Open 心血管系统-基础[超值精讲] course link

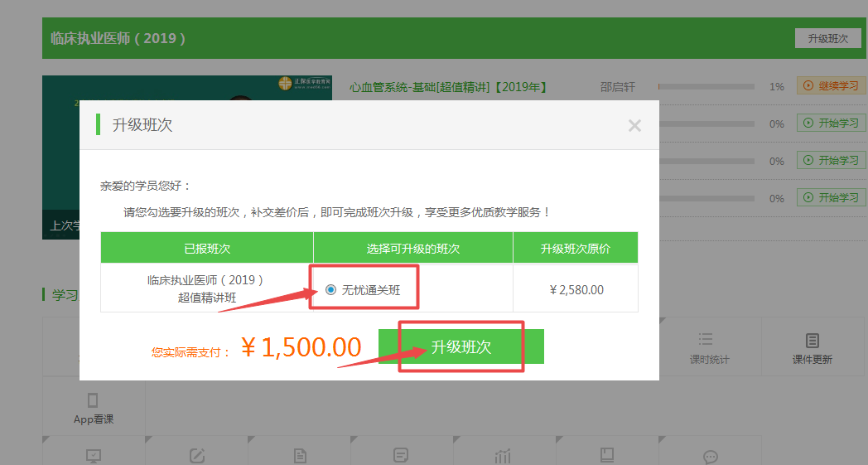(448, 86)
